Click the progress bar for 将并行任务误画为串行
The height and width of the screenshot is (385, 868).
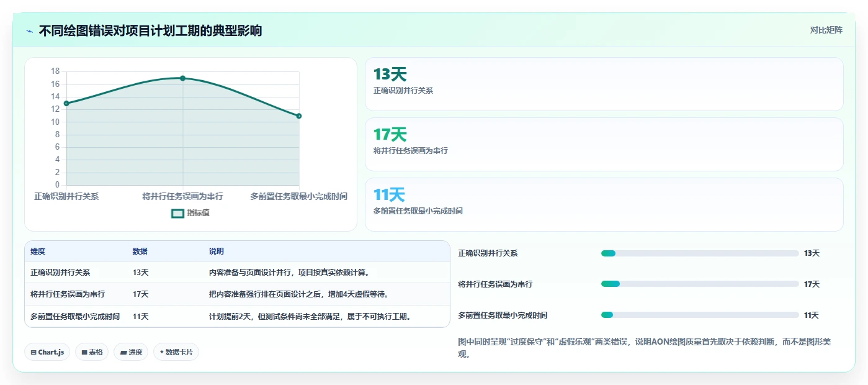click(700, 284)
